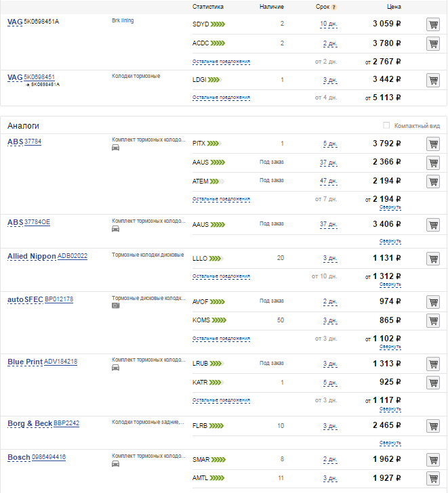Screen dimensions: 448x493
Task: Add AVOF 974 ₽ offer to cart
Action: (433, 302)
